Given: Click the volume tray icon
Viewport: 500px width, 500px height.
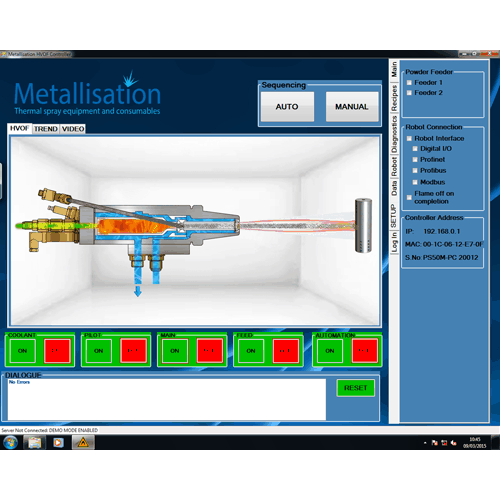Looking at the screenshot, I should [454, 443].
